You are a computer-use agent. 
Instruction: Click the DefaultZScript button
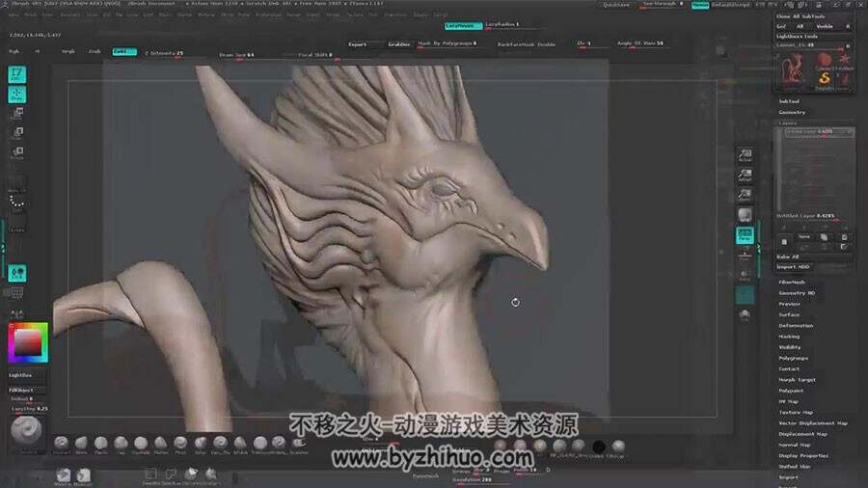point(731,5)
